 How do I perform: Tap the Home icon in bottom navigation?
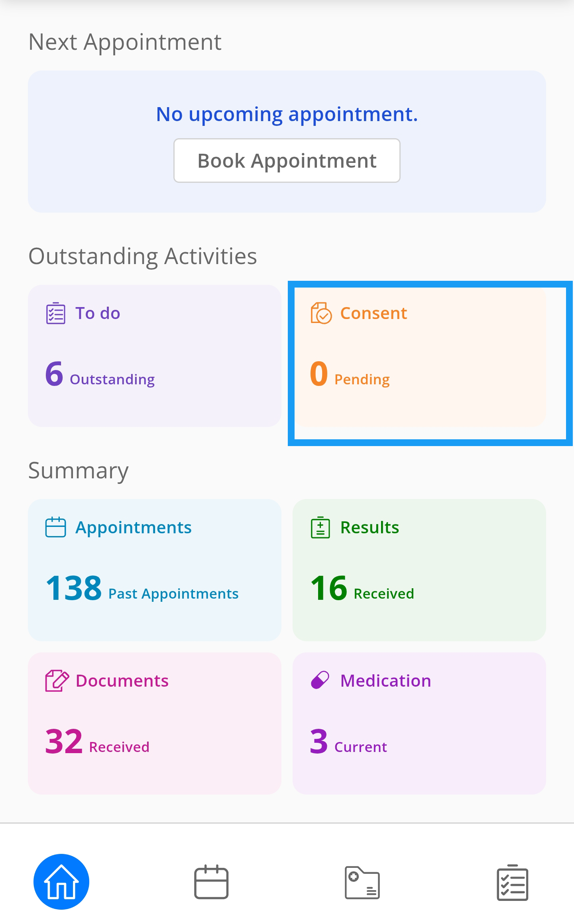pos(61,882)
